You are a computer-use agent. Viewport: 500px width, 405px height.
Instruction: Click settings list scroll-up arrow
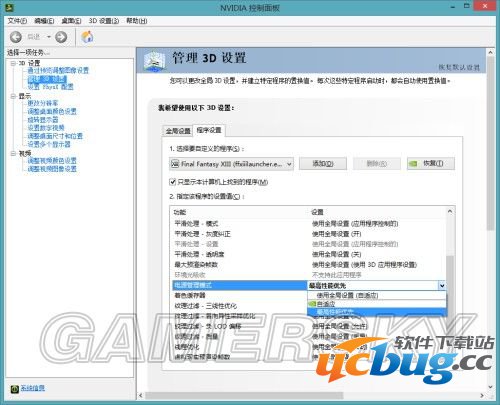click(x=450, y=211)
